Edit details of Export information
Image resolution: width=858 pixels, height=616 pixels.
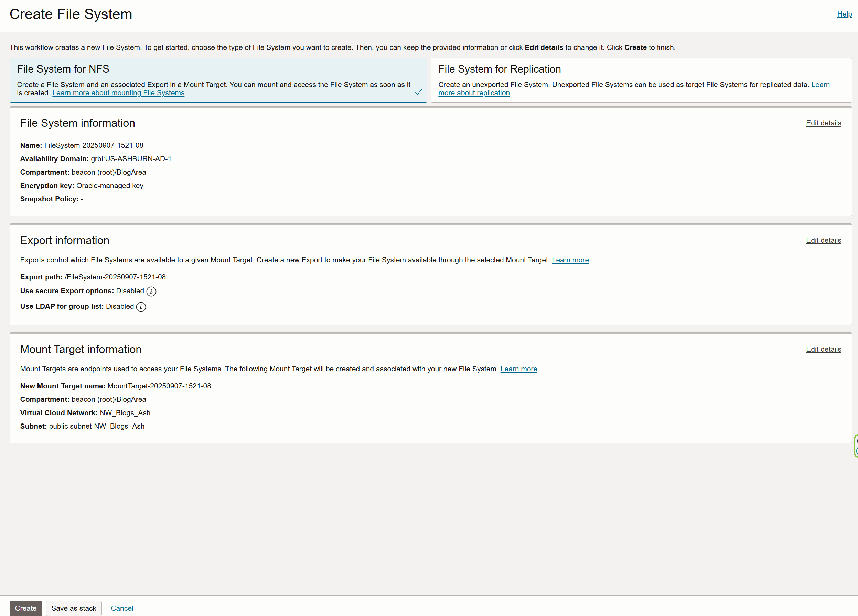824,240
